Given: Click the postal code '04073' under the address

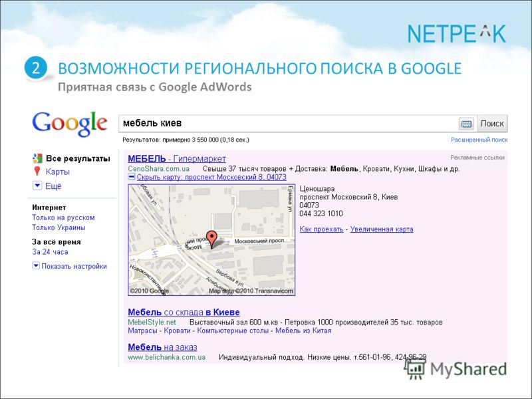Looking at the screenshot, I should (x=309, y=205).
